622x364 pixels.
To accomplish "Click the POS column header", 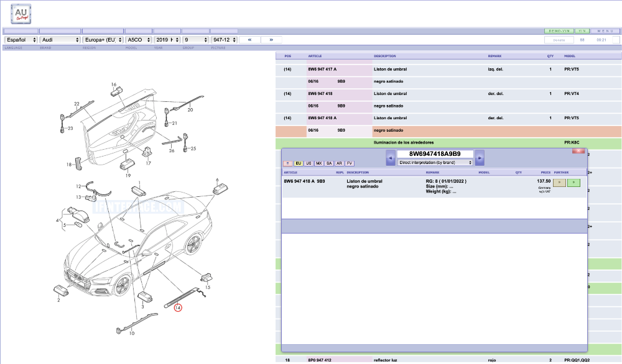I will pos(287,57).
